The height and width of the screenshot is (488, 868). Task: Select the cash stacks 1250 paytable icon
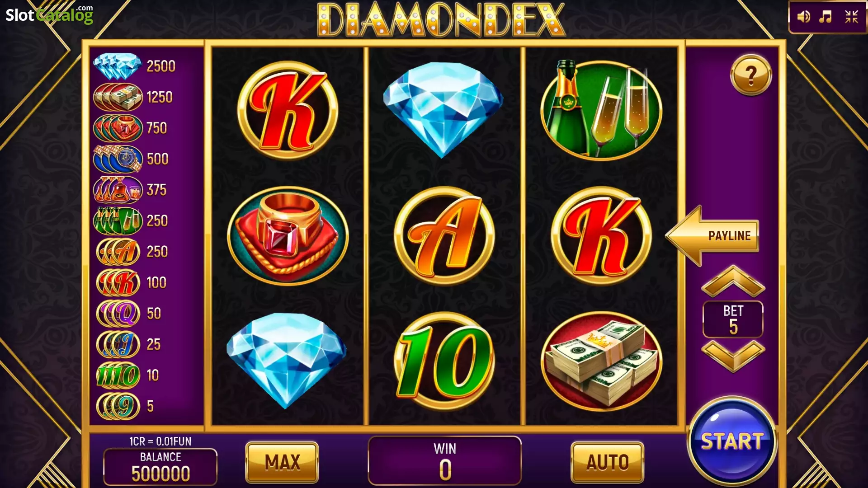[x=118, y=97]
